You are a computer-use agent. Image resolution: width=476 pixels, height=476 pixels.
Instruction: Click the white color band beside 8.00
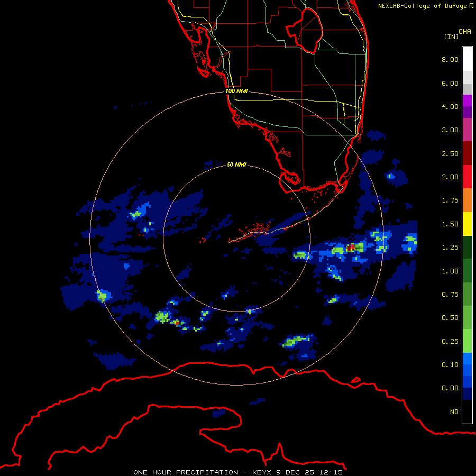(x=467, y=59)
